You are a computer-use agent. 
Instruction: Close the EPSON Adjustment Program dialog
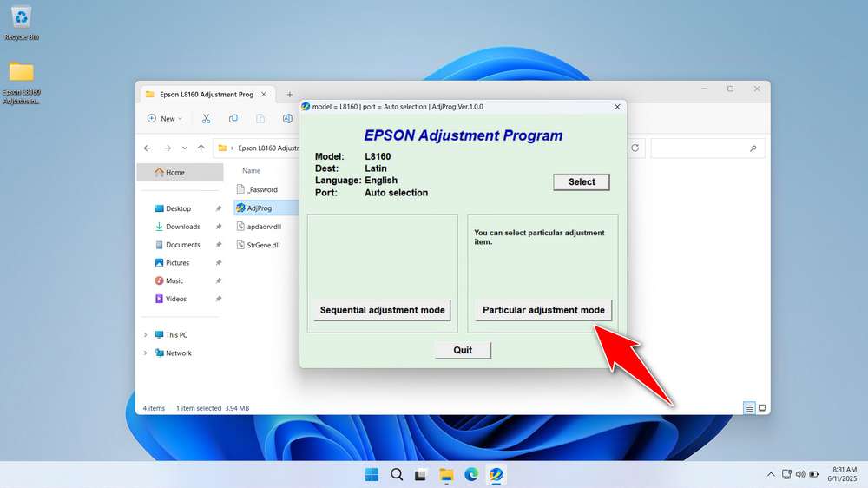coord(617,106)
